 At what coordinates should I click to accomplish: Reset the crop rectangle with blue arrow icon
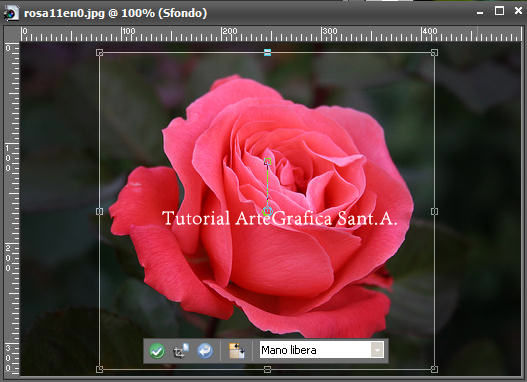coord(205,351)
